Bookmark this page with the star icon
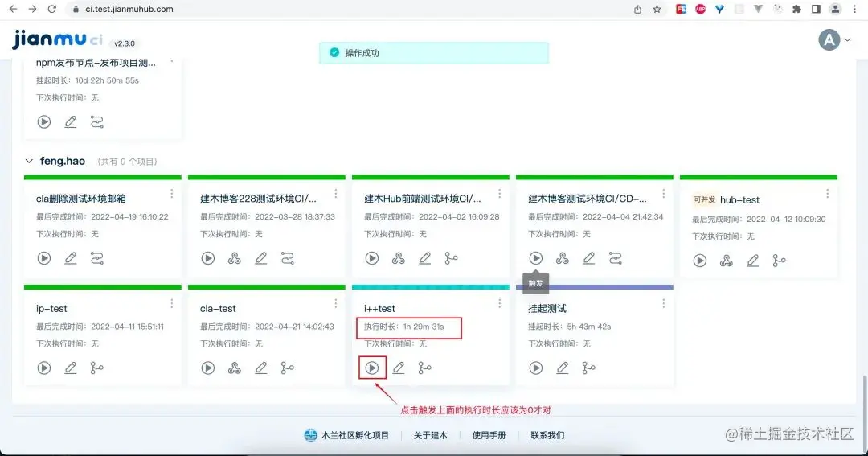The height and width of the screenshot is (456, 868). point(657,10)
